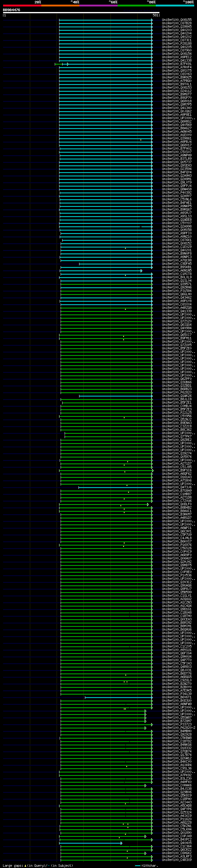Click the shortened cyan bar for A6N1N5

(101, 271)
